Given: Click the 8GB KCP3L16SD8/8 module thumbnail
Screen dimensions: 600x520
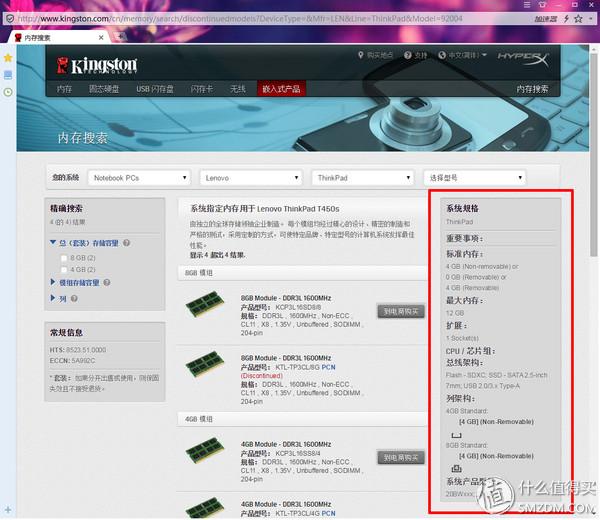Looking at the screenshot, I should [x=205, y=304].
